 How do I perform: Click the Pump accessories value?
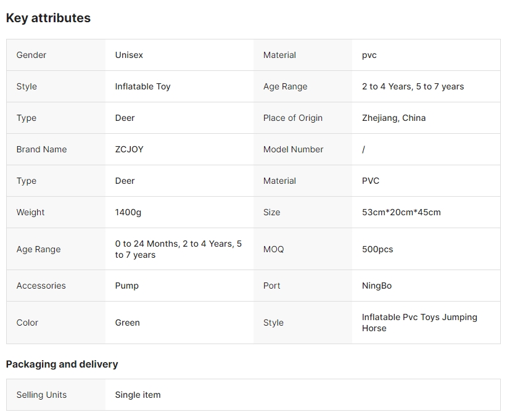(126, 286)
